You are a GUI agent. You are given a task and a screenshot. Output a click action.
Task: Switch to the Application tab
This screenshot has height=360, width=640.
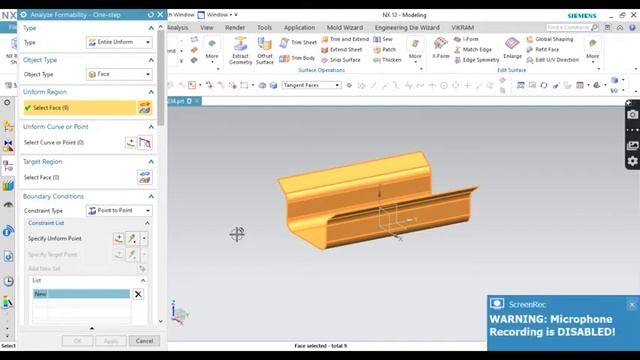click(x=300, y=27)
